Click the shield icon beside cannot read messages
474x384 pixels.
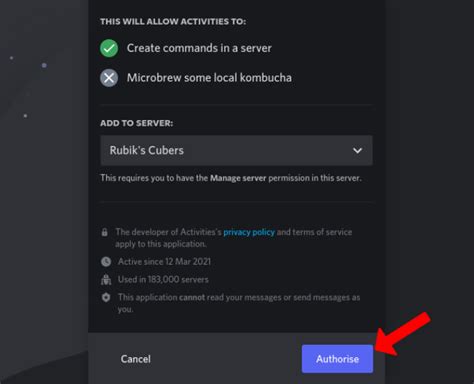106,297
